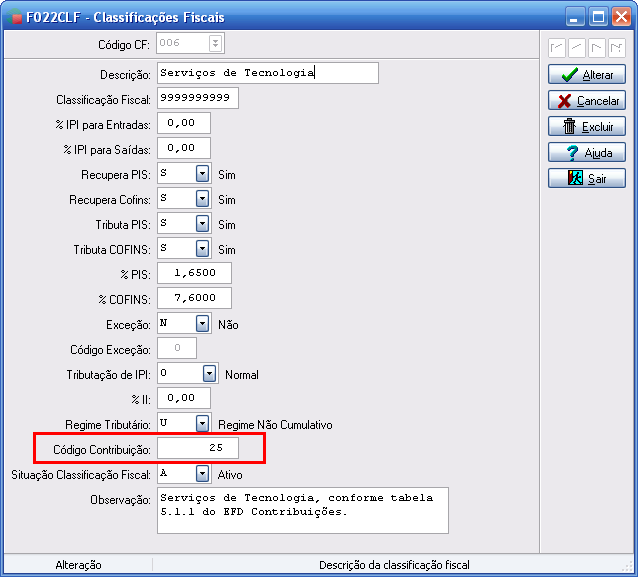The image size is (638, 577).
Task: Click the % COFINS value field
Action: (x=194, y=298)
